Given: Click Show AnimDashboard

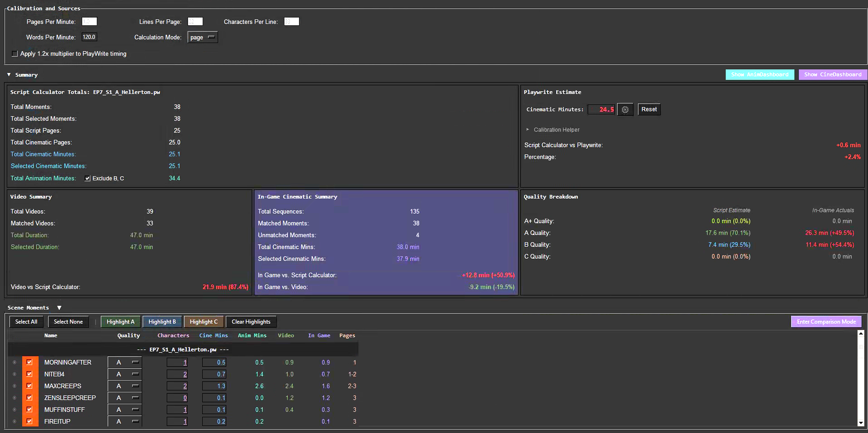Looking at the screenshot, I should (x=760, y=74).
